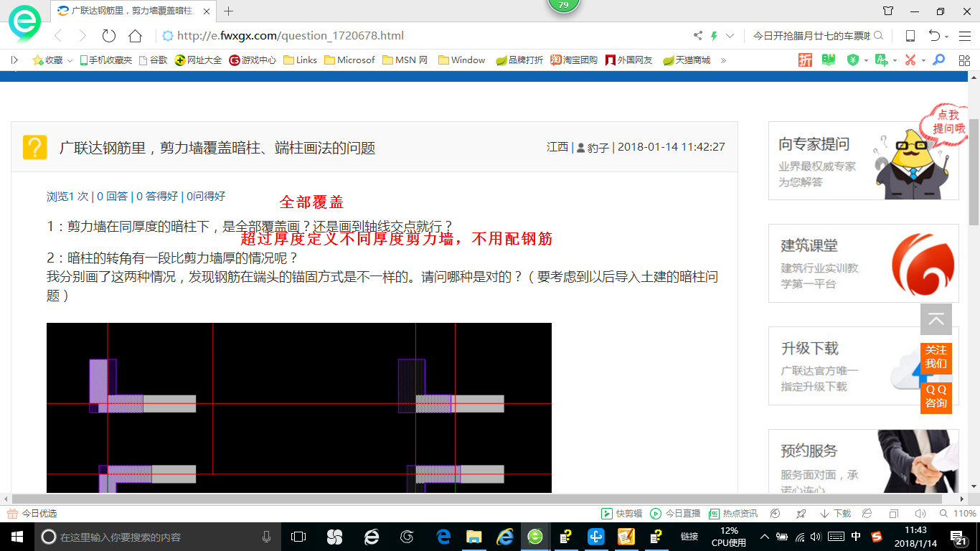Open the Window bookmark folder
Screen dimensions: 980x551
(x=462, y=60)
